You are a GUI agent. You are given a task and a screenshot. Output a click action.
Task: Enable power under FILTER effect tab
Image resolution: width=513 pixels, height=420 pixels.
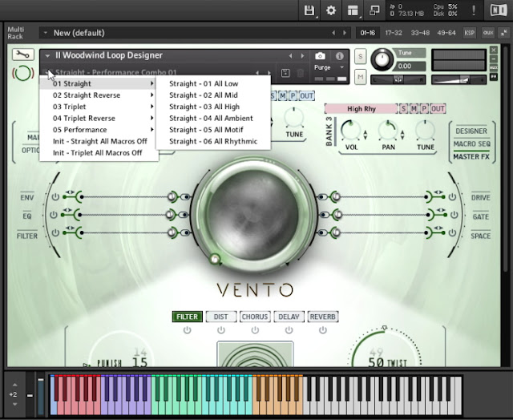[187, 330]
